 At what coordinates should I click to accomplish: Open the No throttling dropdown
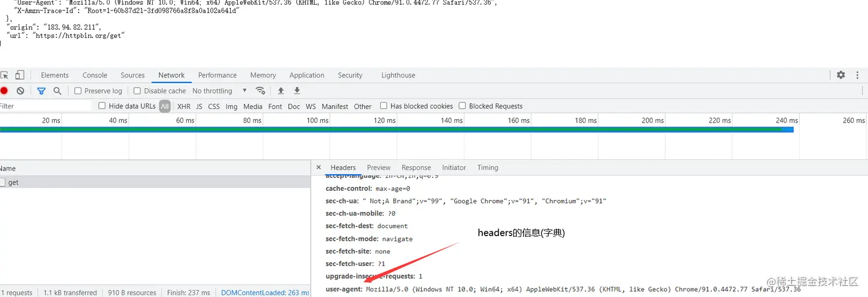tap(219, 91)
